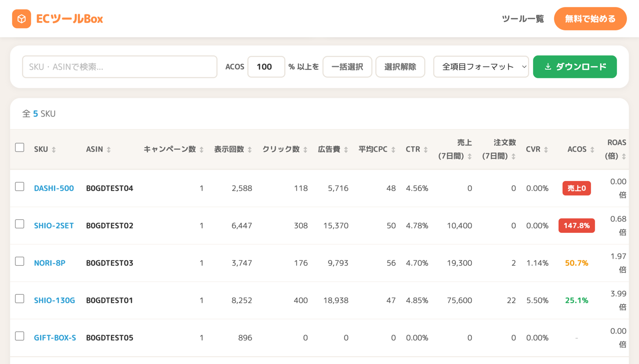Open the DASHI-500 SKU link

click(x=54, y=188)
